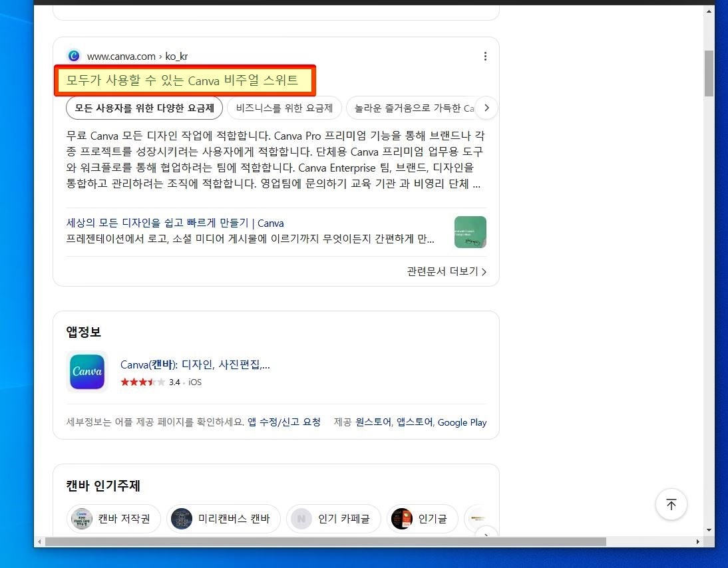
Task: Click the horizontal scrollbar thumb
Action: click(325, 541)
